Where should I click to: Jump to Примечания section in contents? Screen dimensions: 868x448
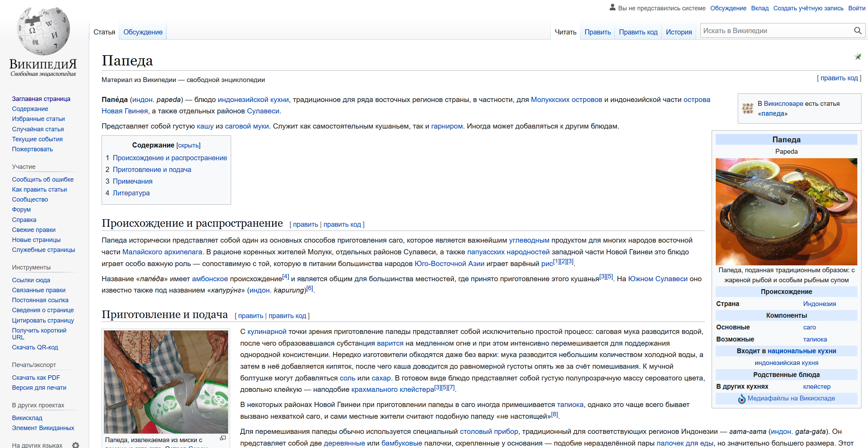pyautogui.click(x=132, y=181)
